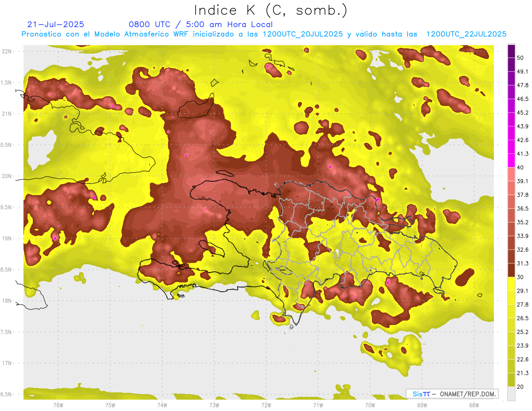The image size is (532, 411).
Task: Click the legend value "35.2"
Action: pyautogui.click(x=523, y=222)
